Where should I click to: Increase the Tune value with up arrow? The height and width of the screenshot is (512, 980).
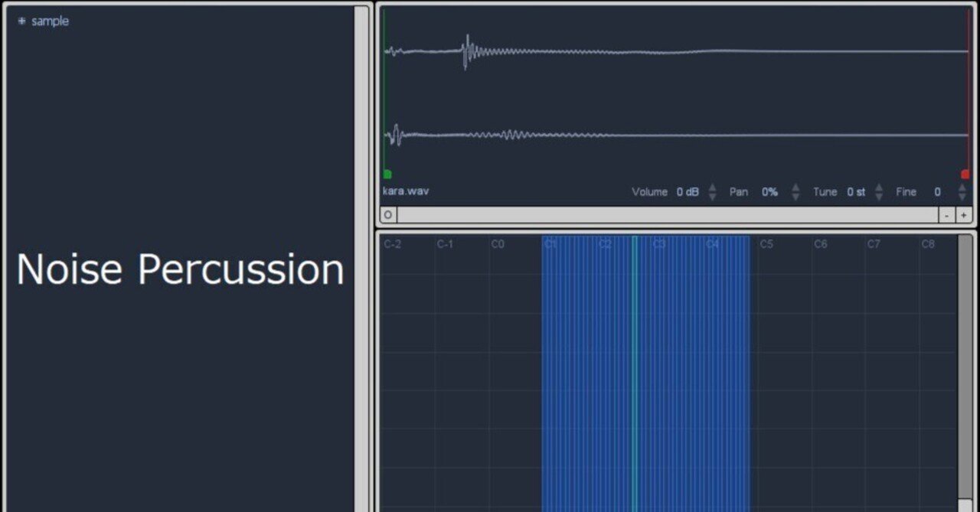point(879,187)
